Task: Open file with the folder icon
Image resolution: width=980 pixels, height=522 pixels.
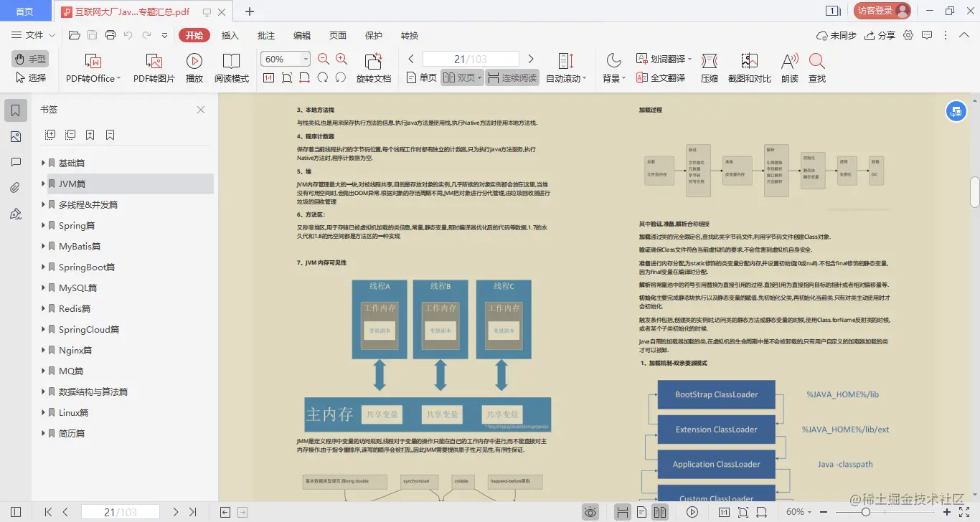Action: click(74, 35)
